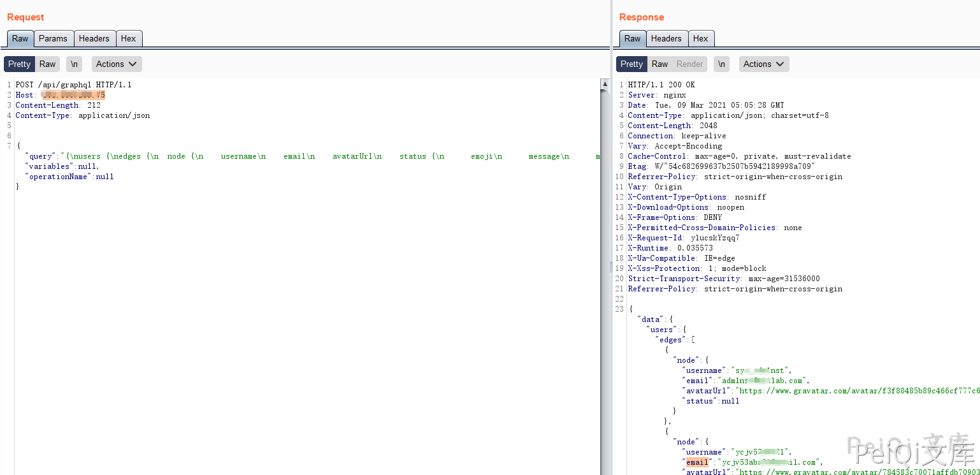Select the Response Raw top tab
Image resolution: width=980 pixels, height=475 pixels.
(x=632, y=38)
